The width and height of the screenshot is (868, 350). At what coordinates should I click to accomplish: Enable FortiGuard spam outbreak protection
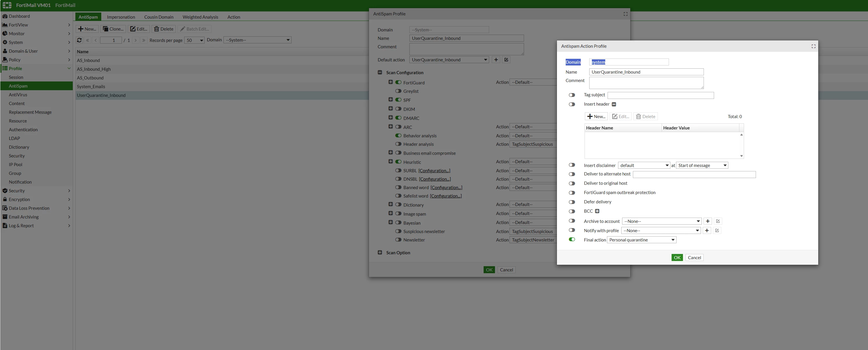572,193
